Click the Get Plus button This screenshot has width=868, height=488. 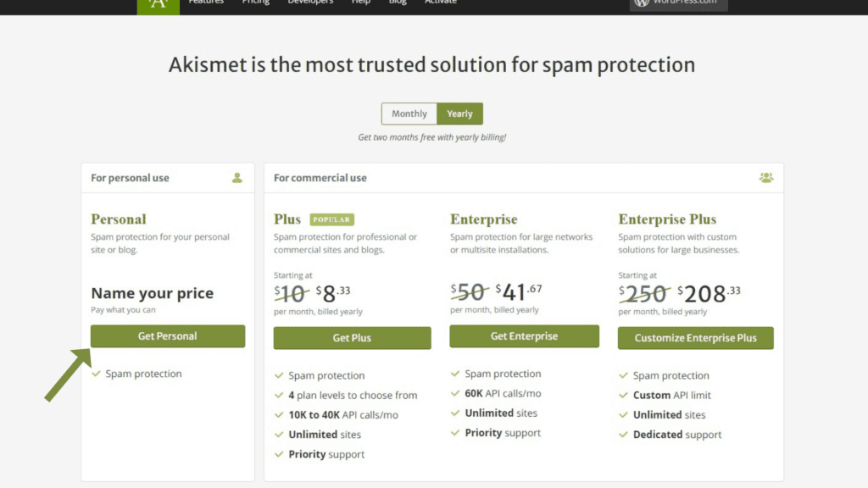(352, 338)
